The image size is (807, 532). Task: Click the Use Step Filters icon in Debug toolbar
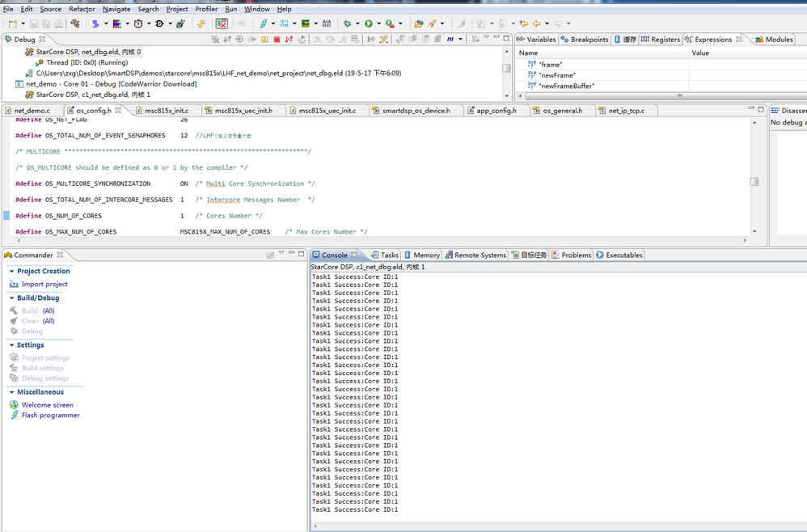pyautogui.click(x=383, y=39)
